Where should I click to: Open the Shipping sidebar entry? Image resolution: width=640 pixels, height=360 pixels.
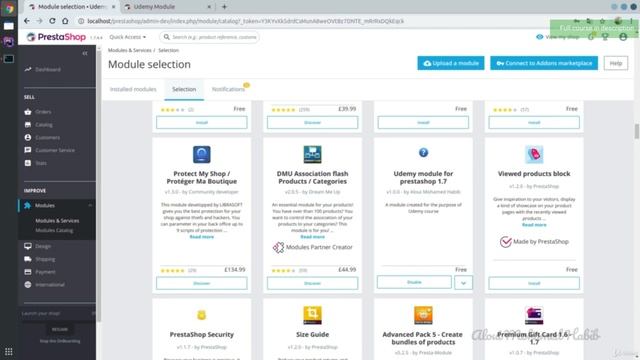point(45,259)
